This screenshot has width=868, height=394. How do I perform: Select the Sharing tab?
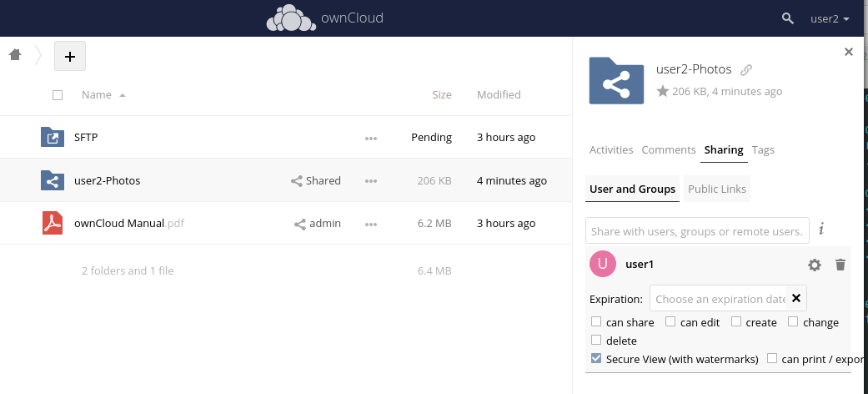click(724, 149)
